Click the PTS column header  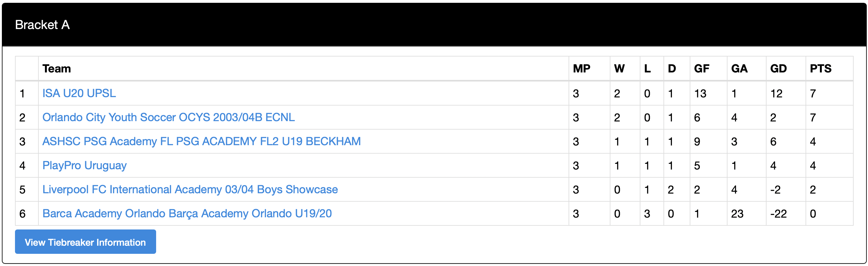[x=821, y=68]
